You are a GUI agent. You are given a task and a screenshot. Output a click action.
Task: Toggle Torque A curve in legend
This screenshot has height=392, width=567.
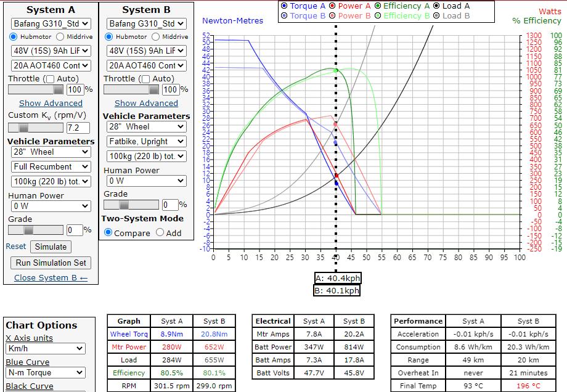pyautogui.click(x=285, y=6)
